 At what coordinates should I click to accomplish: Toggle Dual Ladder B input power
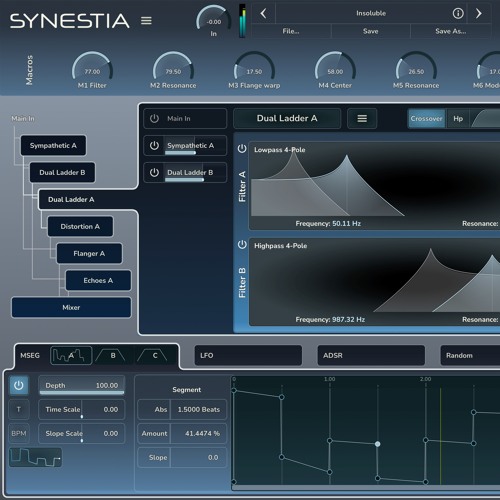tap(154, 172)
